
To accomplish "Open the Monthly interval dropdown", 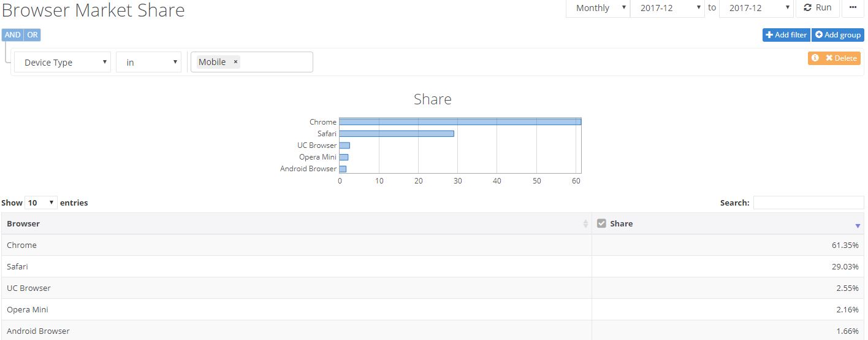I will pos(598,8).
